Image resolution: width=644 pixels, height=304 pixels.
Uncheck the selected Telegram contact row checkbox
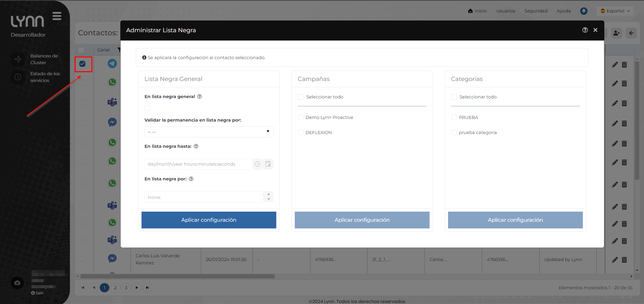82,64
